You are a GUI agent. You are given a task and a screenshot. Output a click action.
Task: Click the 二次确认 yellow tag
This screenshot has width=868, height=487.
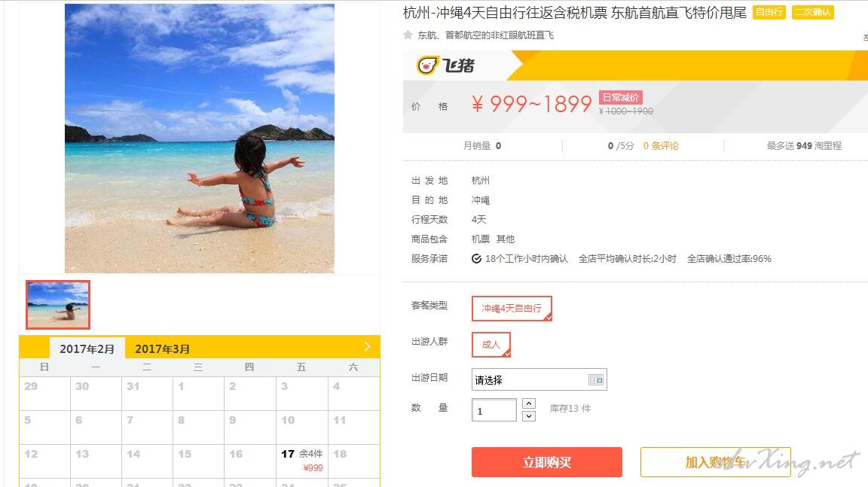tap(813, 12)
